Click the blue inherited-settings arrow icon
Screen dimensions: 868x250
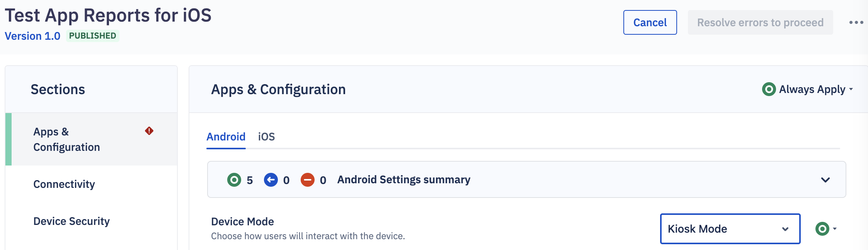coord(271,180)
